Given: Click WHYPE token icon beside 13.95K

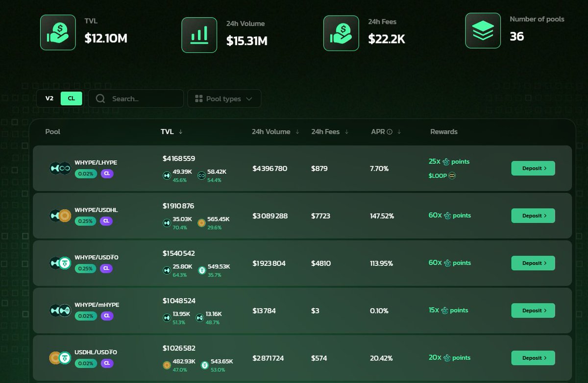Looking at the screenshot, I should (x=167, y=318).
